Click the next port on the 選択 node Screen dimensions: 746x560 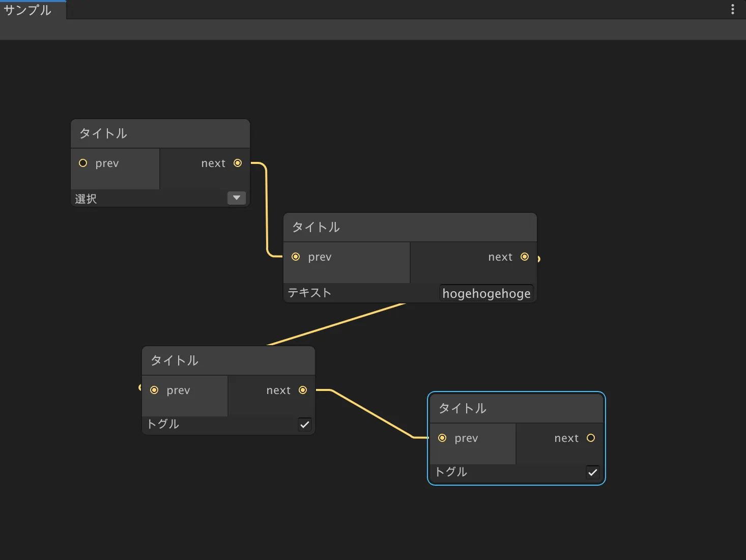pyautogui.click(x=238, y=163)
